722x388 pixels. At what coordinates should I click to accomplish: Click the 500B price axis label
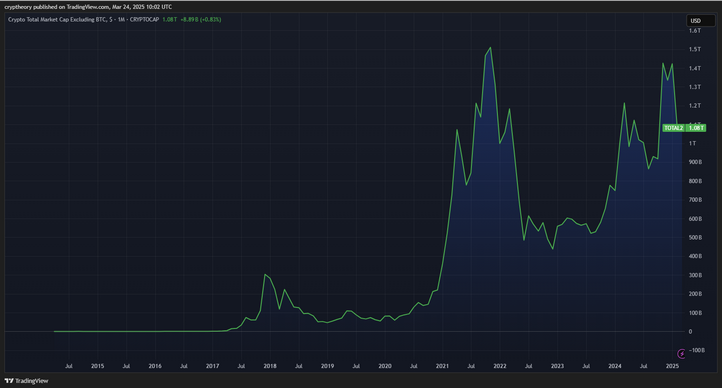coord(695,237)
